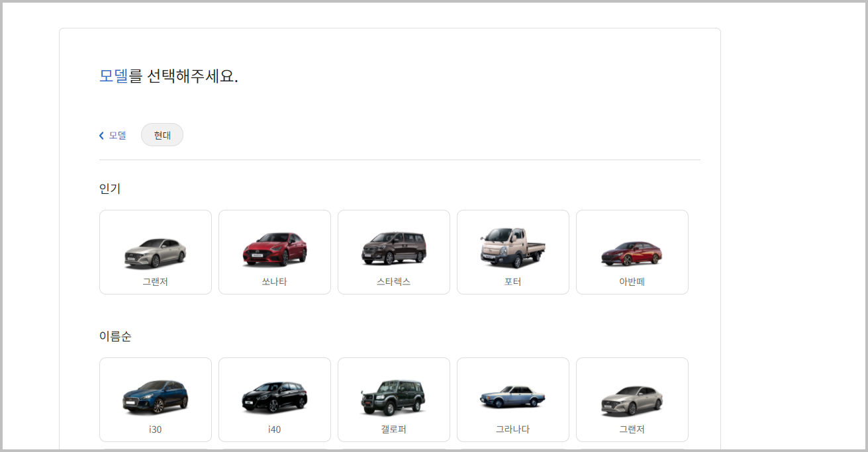
Task: Select 그랜저 in the 인기 section
Action: [x=156, y=252]
